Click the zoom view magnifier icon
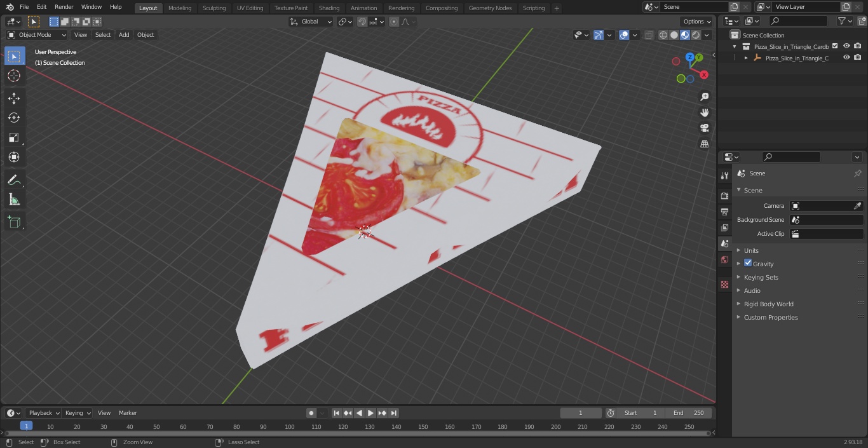The width and height of the screenshot is (868, 448). (x=704, y=97)
